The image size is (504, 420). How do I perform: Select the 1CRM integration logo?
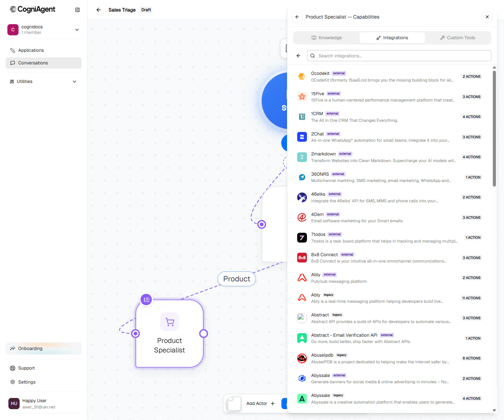click(302, 117)
